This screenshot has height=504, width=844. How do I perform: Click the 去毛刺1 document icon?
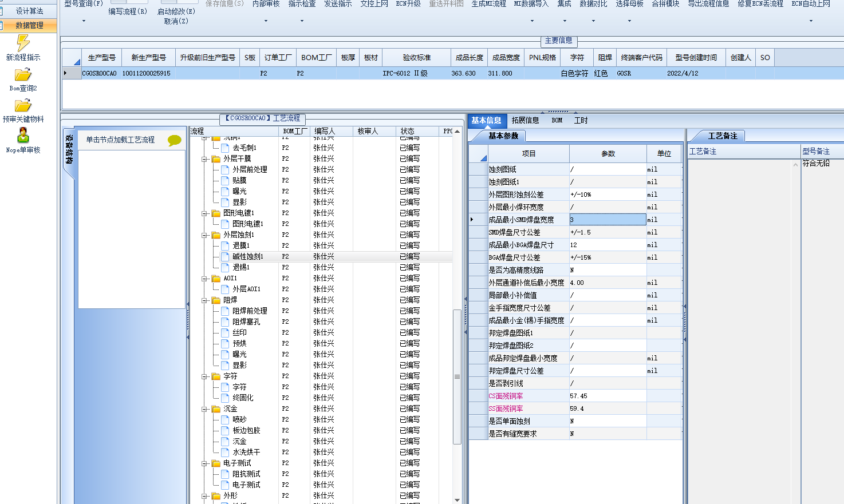(225, 148)
